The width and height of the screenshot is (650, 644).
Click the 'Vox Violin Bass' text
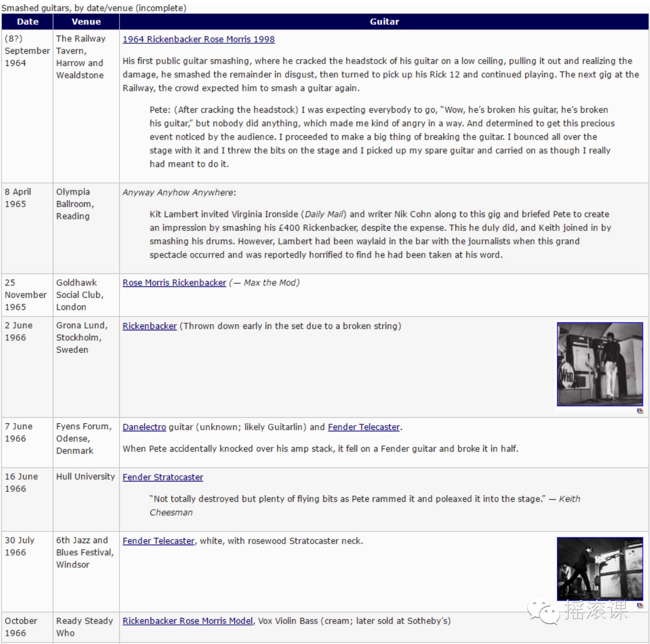click(x=288, y=621)
